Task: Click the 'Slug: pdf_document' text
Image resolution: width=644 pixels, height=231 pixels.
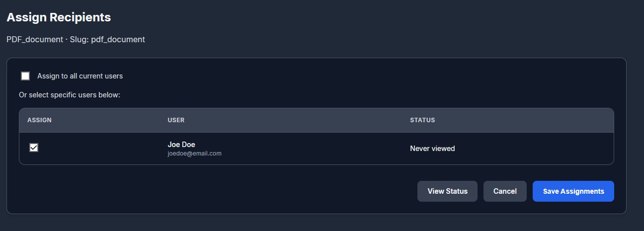Action: coord(107,39)
